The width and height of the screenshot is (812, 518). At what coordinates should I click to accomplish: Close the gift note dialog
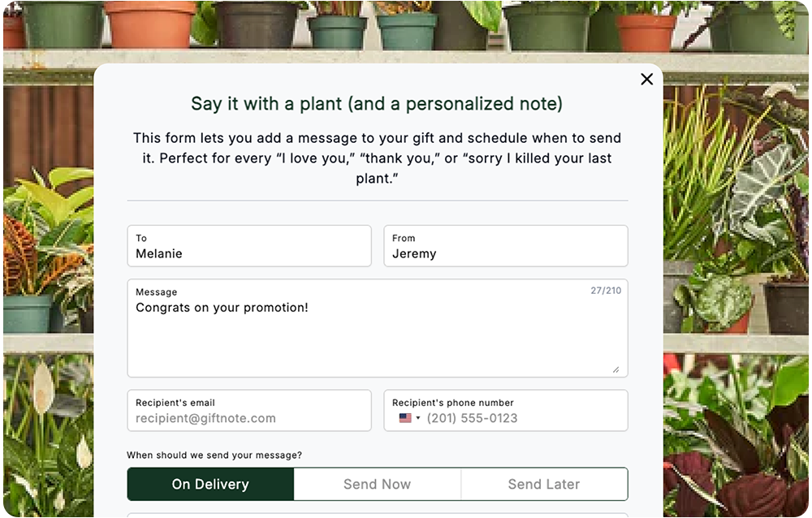[646, 79]
